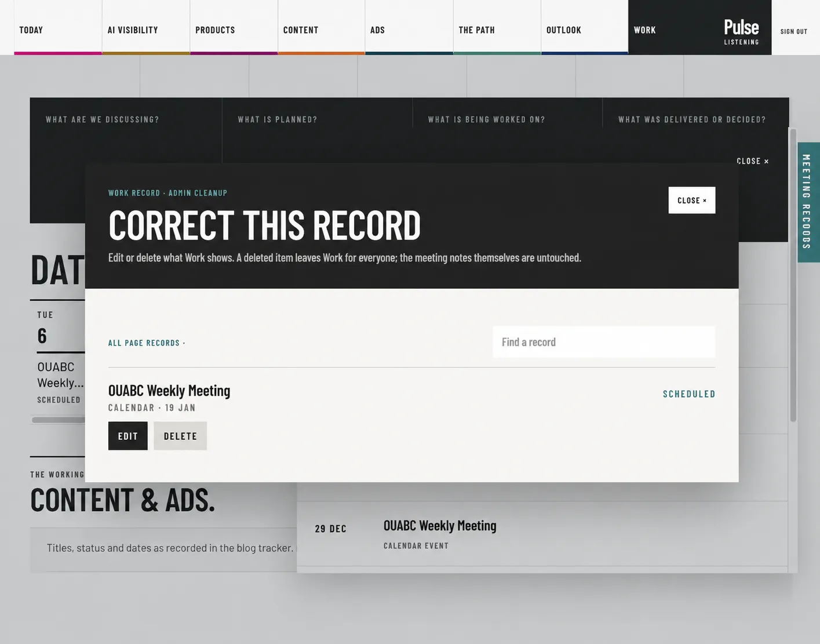
Task: Switch to the Outlook tab
Action: click(x=585, y=28)
